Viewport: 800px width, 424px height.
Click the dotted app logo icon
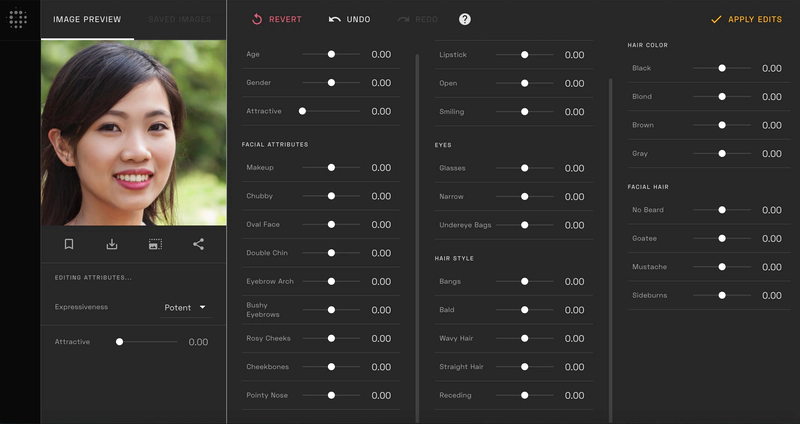[x=18, y=19]
